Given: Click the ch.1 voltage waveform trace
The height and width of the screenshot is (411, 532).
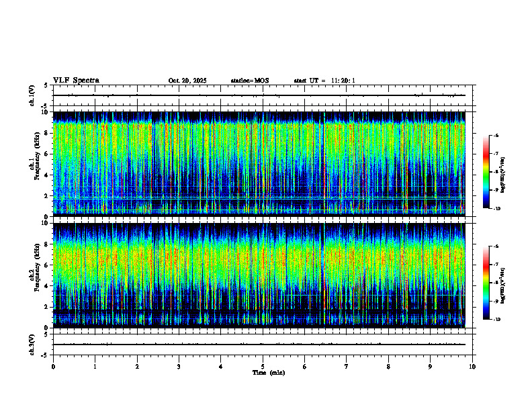Looking at the screenshot, I should pyautogui.click(x=259, y=95).
